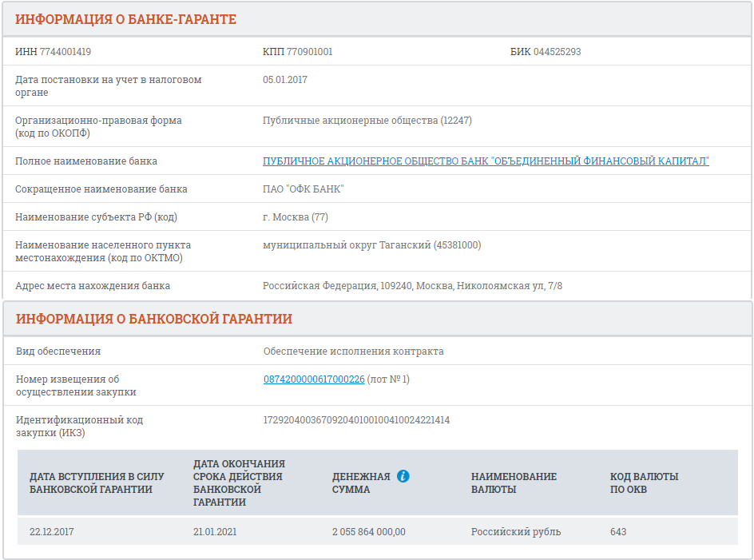Image resolution: width=754 pixels, height=560 pixels.
Task: Select the currency cell Российский рубль
Action: [516, 531]
